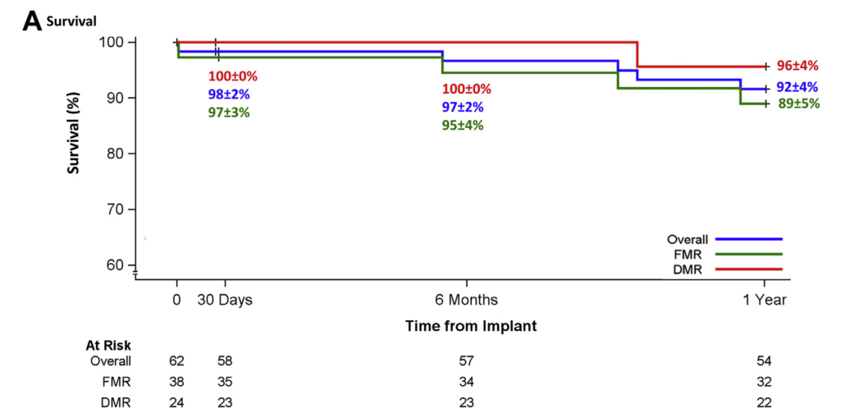
Task: Click the green FMR legend line
Action: pyautogui.click(x=748, y=254)
